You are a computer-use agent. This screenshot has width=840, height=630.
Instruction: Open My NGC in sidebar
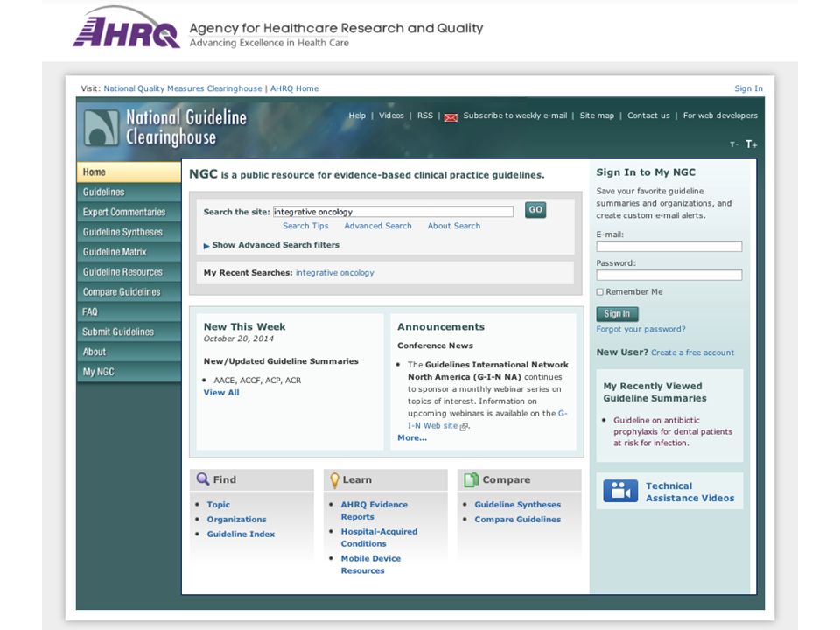click(129, 372)
